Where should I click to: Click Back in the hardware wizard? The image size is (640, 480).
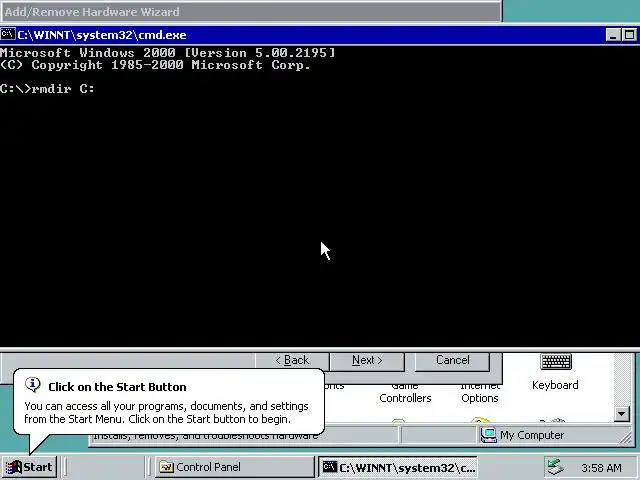pos(292,361)
